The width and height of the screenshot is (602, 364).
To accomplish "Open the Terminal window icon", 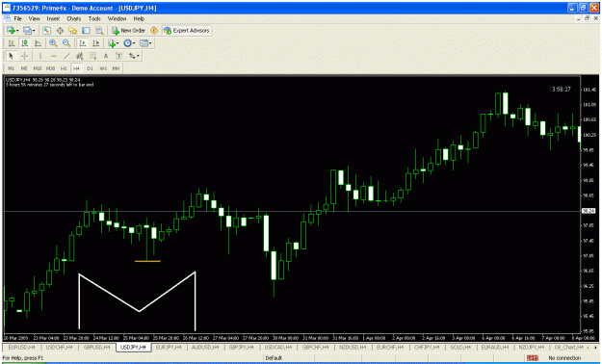I will pos(86,31).
